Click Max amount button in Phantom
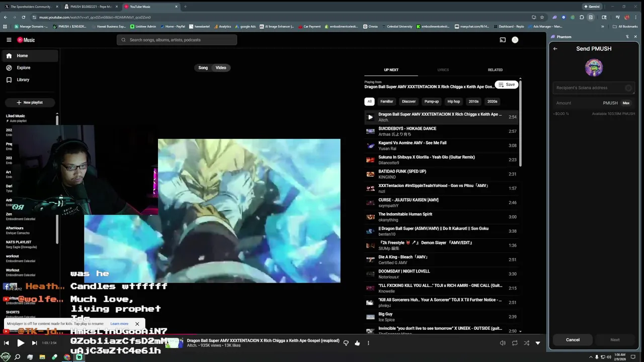Image resolution: width=644 pixels, height=362 pixels. tap(626, 103)
